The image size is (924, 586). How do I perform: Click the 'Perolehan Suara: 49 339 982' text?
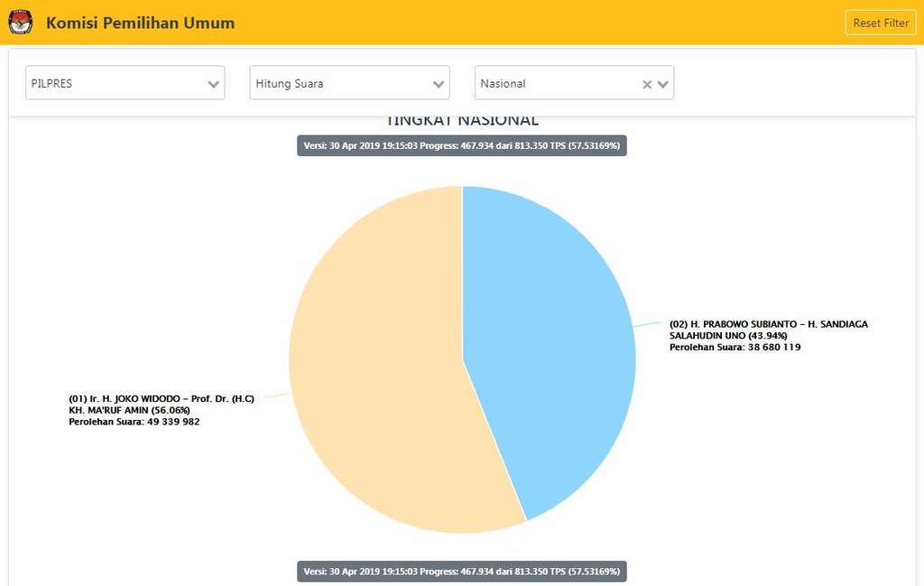click(x=134, y=422)
